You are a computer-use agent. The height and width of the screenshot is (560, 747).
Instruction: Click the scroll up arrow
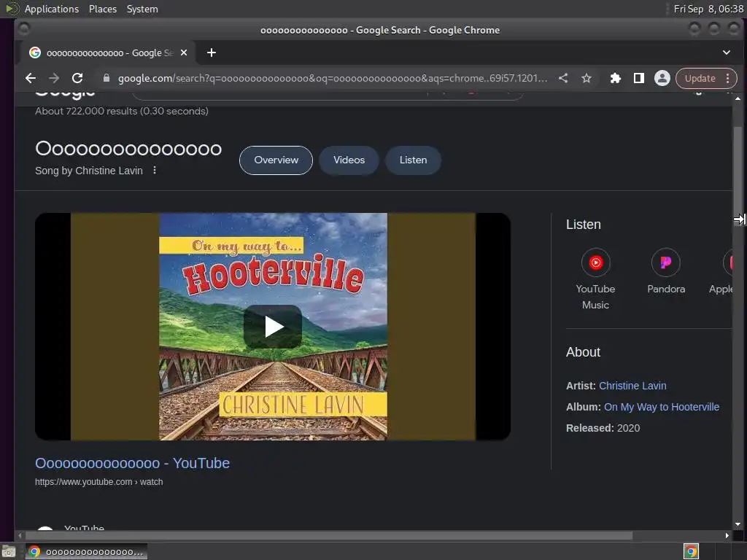point(738,98)
